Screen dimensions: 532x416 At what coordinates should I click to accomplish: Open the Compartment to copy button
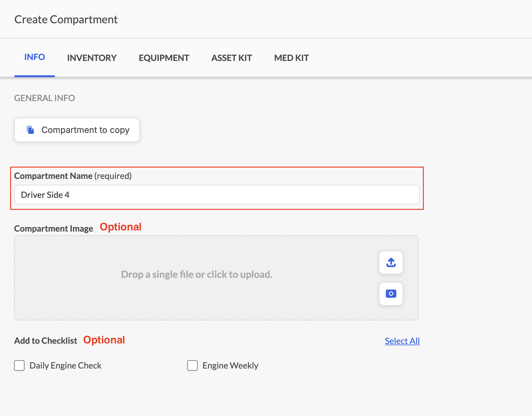[77, 130]
